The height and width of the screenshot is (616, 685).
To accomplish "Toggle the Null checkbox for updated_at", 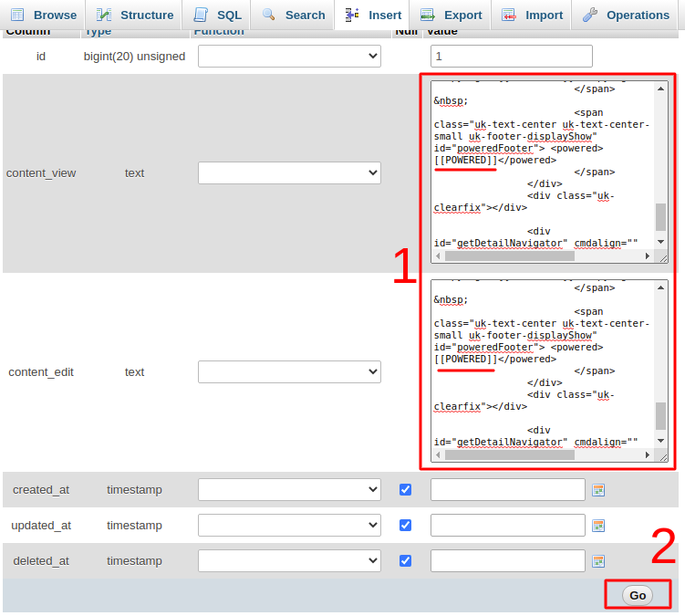I will click(405, 525).
